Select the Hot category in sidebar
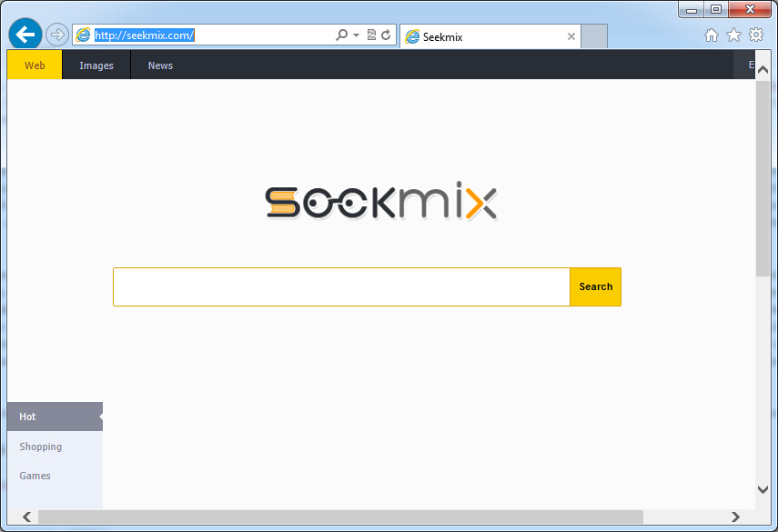This screenshot has width=778, height=532. (x=55, y=417)
